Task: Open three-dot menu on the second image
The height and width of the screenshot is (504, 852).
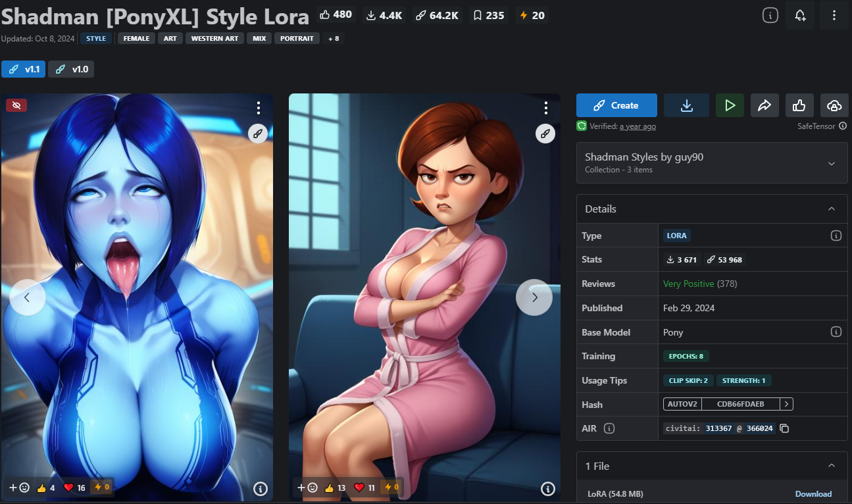Action: 545,108
